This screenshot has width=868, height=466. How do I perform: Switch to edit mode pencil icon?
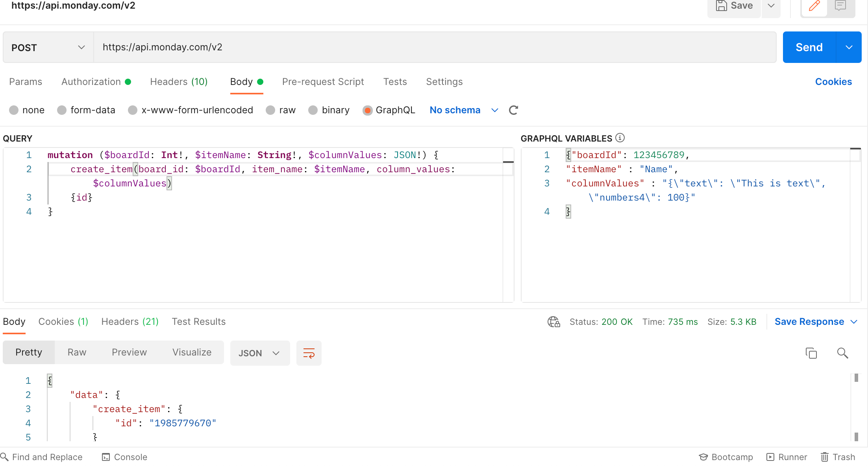pyautogui.click(x=814, y=6)
